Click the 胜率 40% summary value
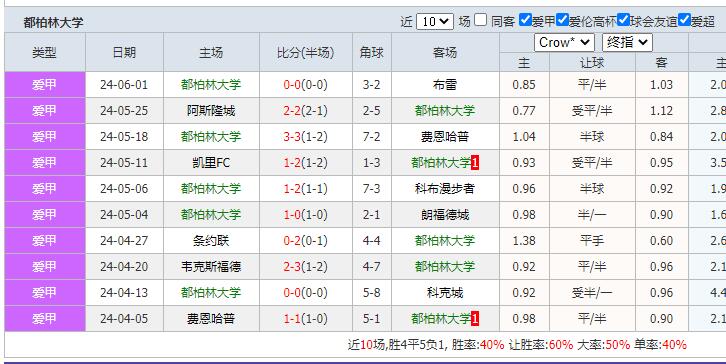726x364 pixels. tap(492, 345)
